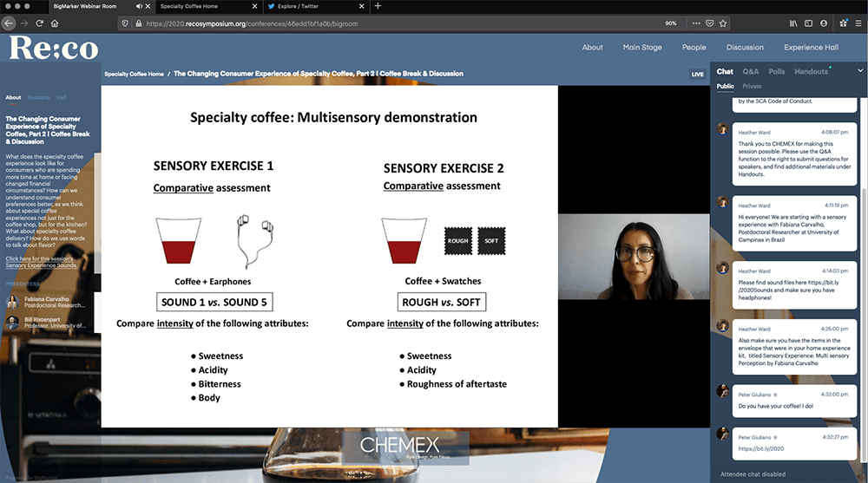Click the back arrow in the browser
Image resolution: width=868 pixels, height=483 pixels.
coord(8,23)
